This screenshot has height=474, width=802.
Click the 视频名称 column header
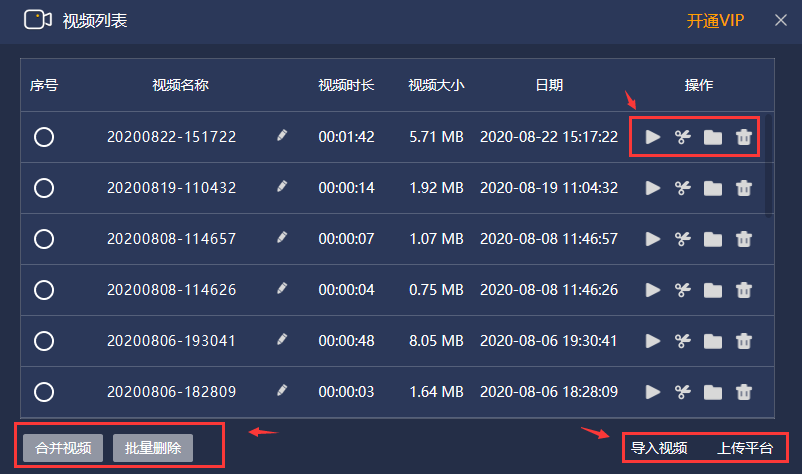pyautogui.click(x=181, y=85)
